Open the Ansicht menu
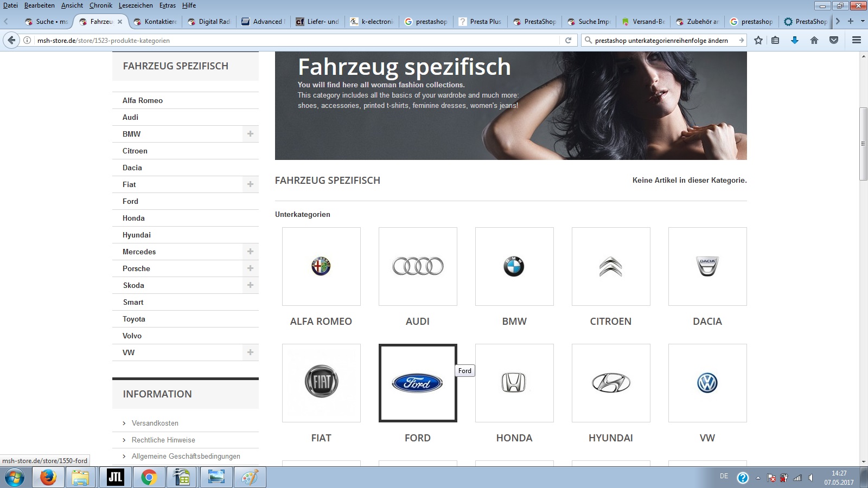Screen dimensions: 868x488 point(72,5)
